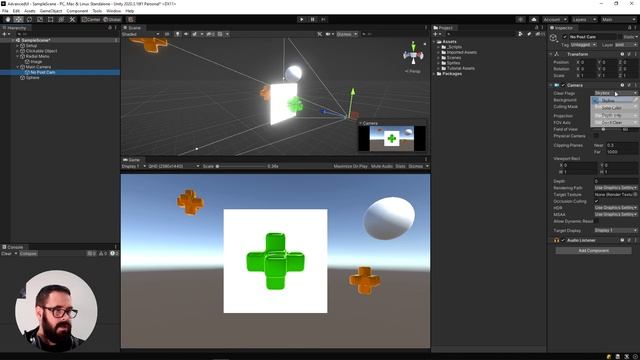Select the Rotate tool in the toolbar
Image resolution: width=640 pixels, height=360 pixels.
(x=29, y=19)
